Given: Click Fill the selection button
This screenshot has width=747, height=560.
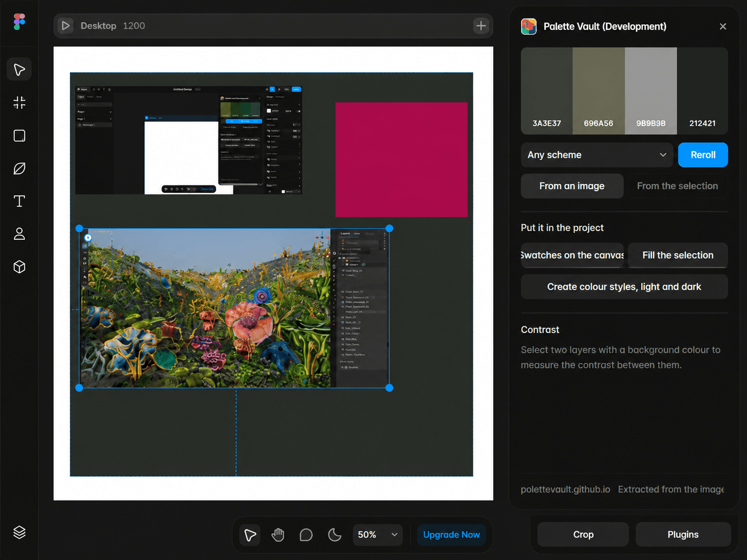Looking at the screenshot, I should 678,255.
